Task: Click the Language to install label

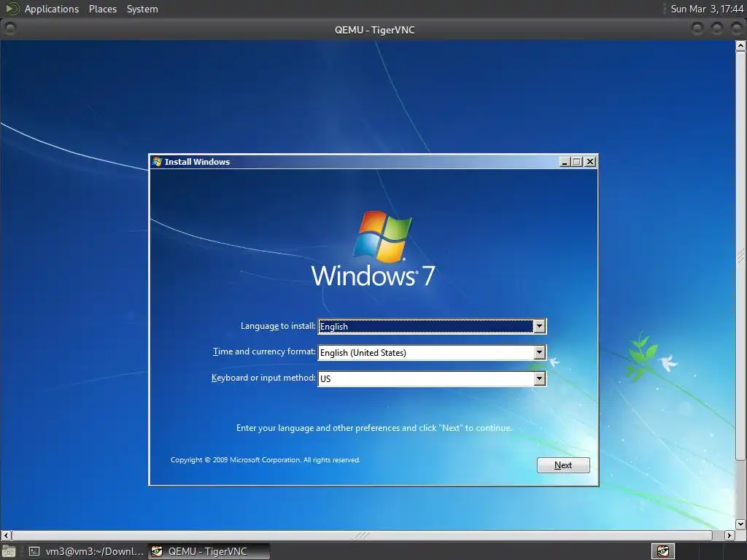Action: [x=278, y=326]
